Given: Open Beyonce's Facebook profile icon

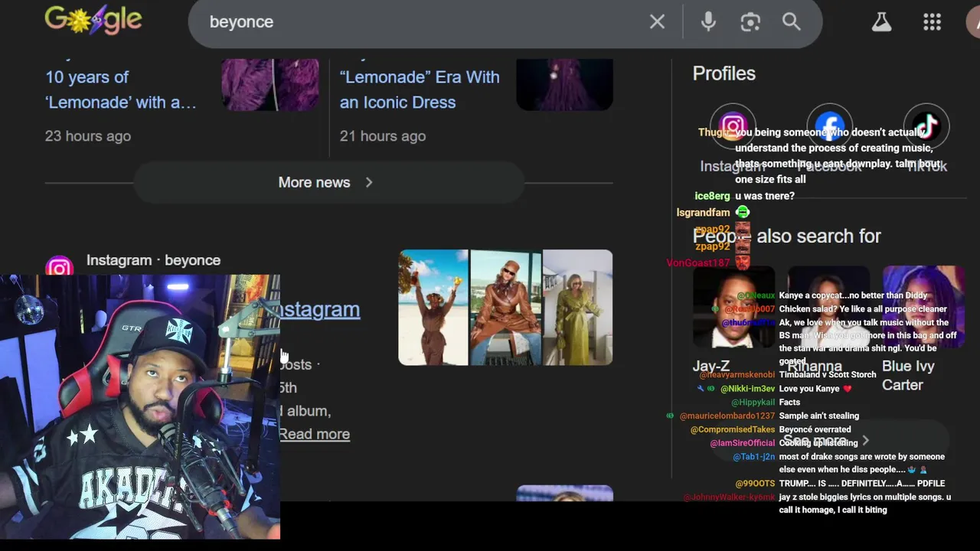Looking at the screenshot, I should coord(830,126).
